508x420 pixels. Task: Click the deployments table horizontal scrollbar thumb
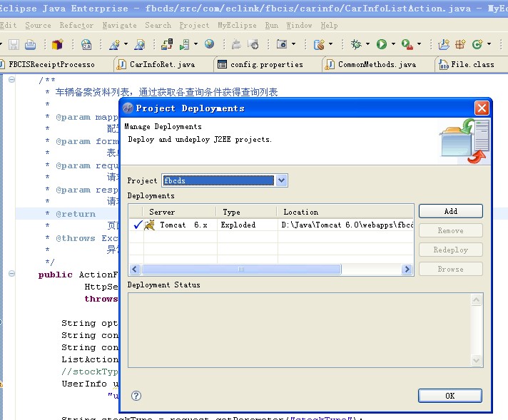241,269
